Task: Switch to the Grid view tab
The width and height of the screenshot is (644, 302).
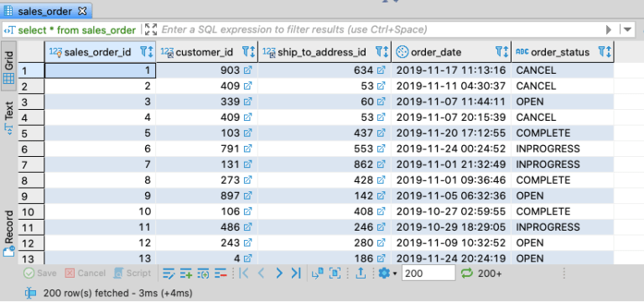Action: [9, 65]
